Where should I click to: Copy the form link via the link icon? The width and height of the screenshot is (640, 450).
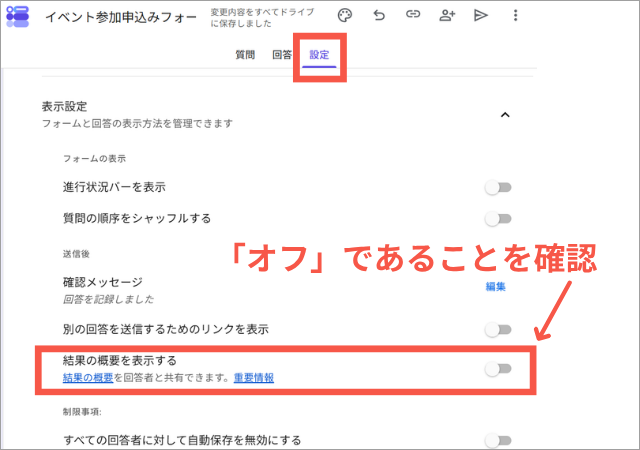[x=413, y=15]
